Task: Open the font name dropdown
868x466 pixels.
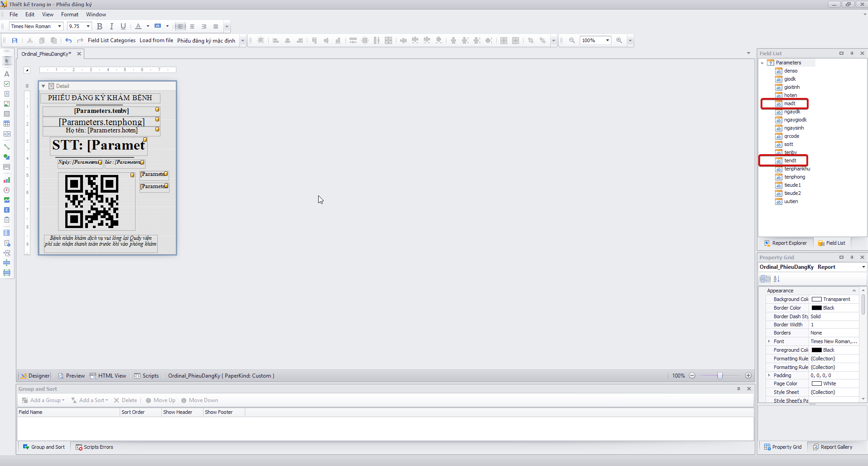Action: 59,26
